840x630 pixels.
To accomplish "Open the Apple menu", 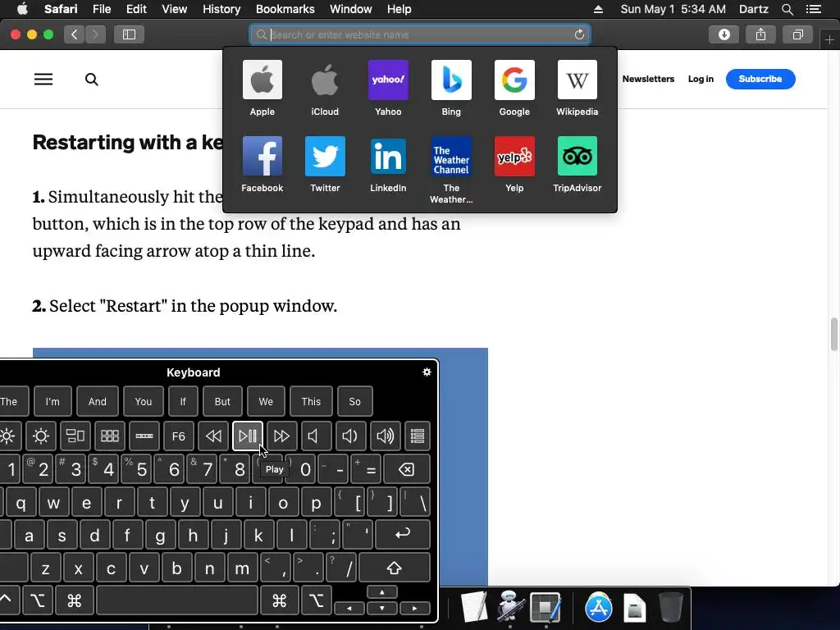I will (22, 9).
